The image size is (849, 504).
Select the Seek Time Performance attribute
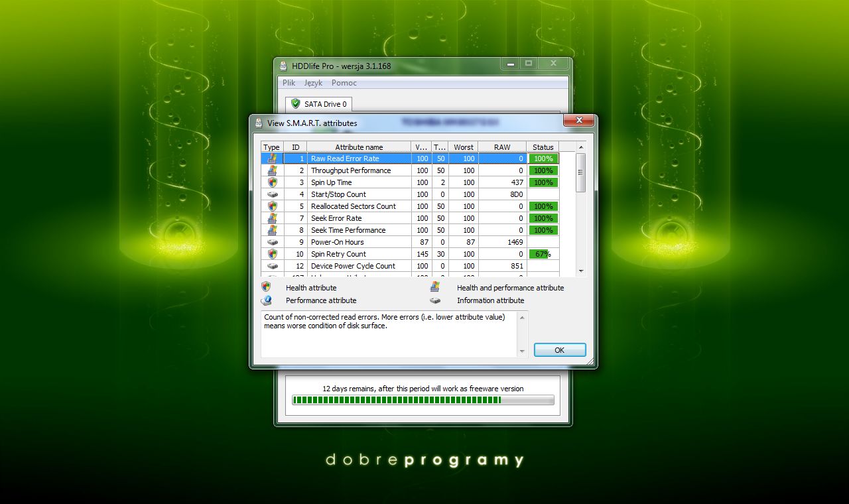(x=410, y=230)
